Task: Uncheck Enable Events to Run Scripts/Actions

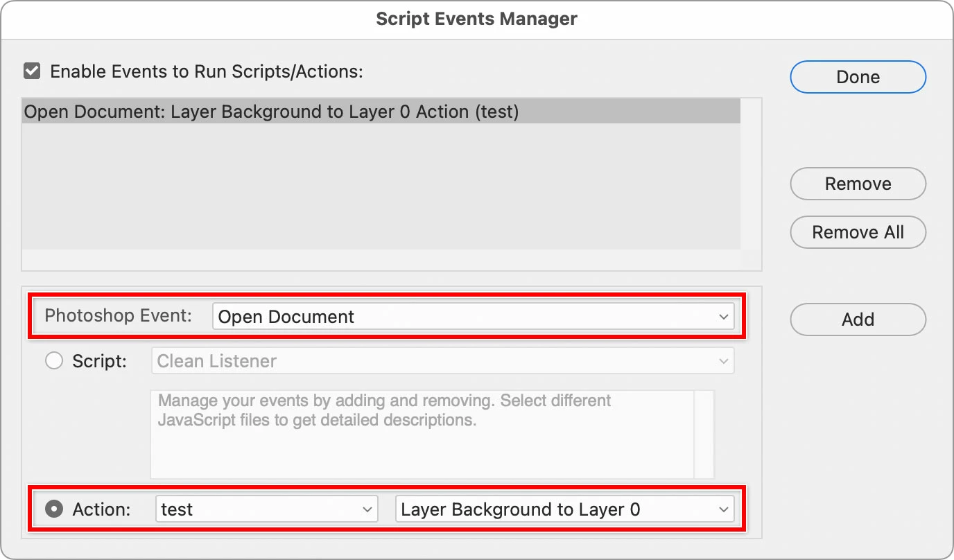Action: (x=32, y=71)
